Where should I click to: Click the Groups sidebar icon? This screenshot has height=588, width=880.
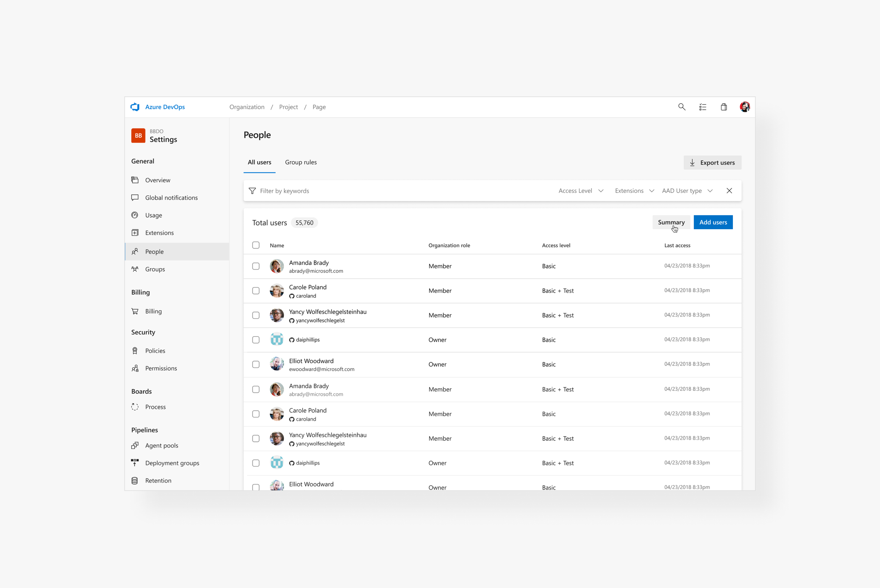point(135,269)
